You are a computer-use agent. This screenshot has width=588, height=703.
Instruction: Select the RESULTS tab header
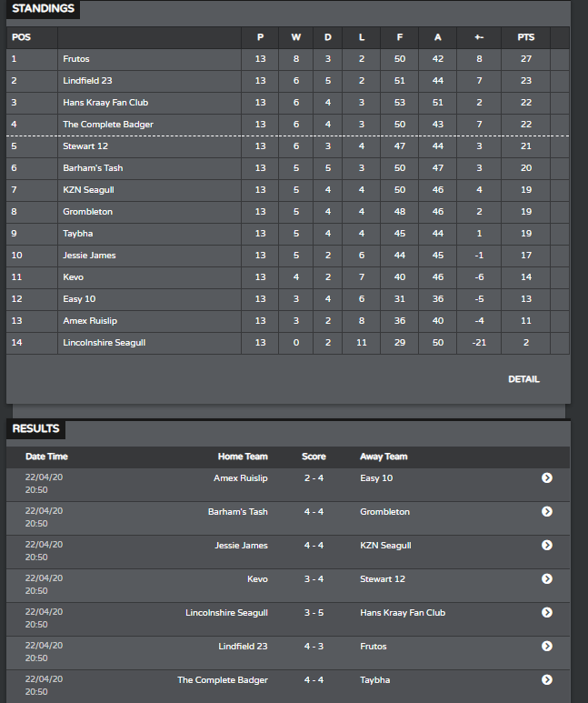35,428
